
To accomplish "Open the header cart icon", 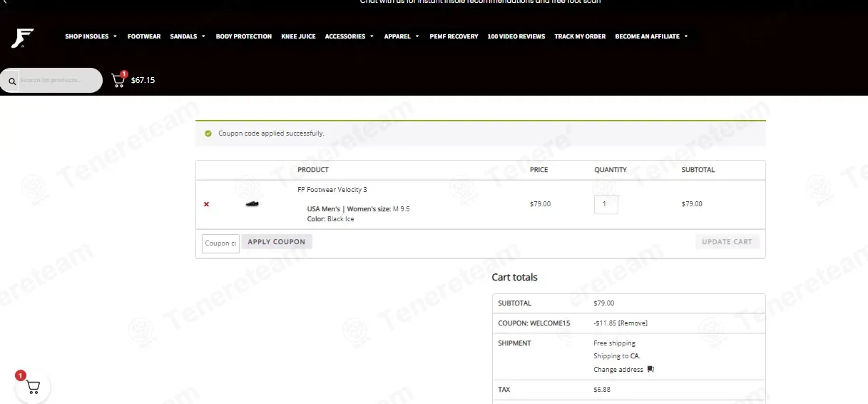I will click(118, 80).
